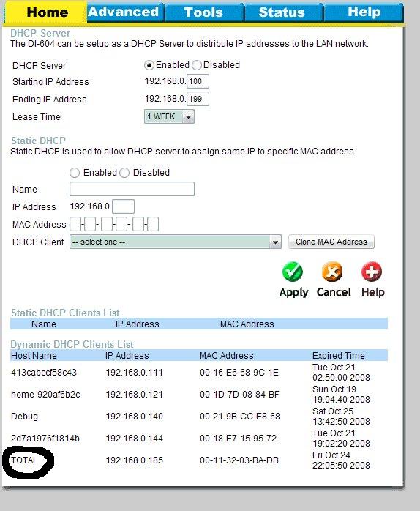Click expiry Sun Oct 19 19:04:40 2008
Image resolution: width=420 pixels, height=511 pixels.
(341, 395)
